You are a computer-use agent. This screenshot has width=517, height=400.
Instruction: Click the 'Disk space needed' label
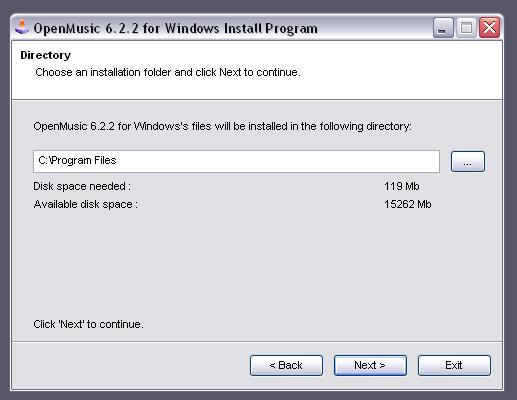coord(82,186)
